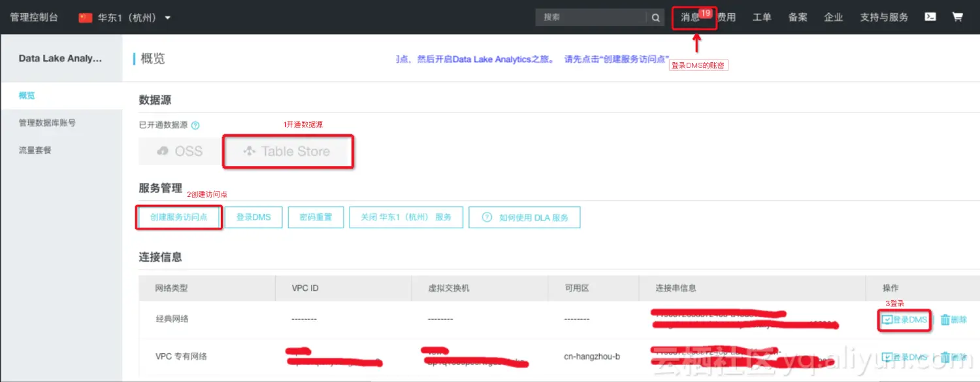980x382 pixels.
Task: Open the 企业 menu
Action: click(834, 18)
